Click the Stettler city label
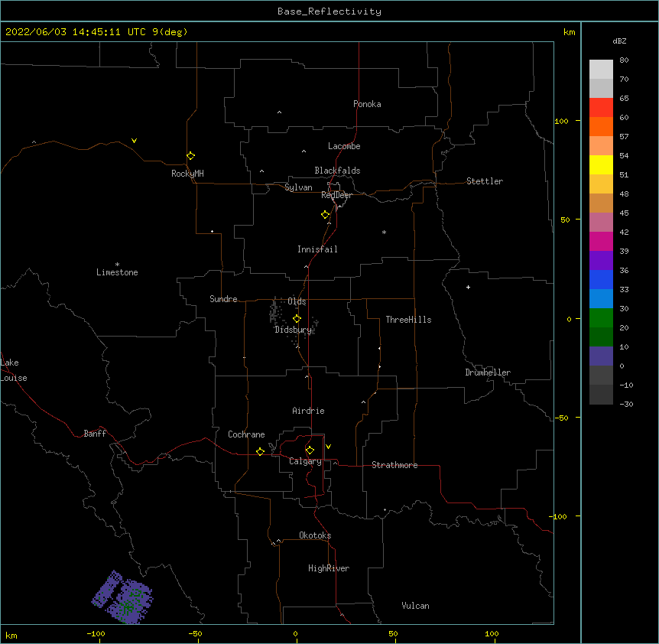 (x=484, y=181)
